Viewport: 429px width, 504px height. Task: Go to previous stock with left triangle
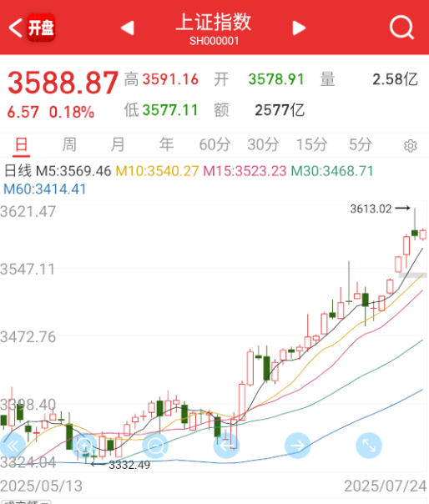(128, 28)
